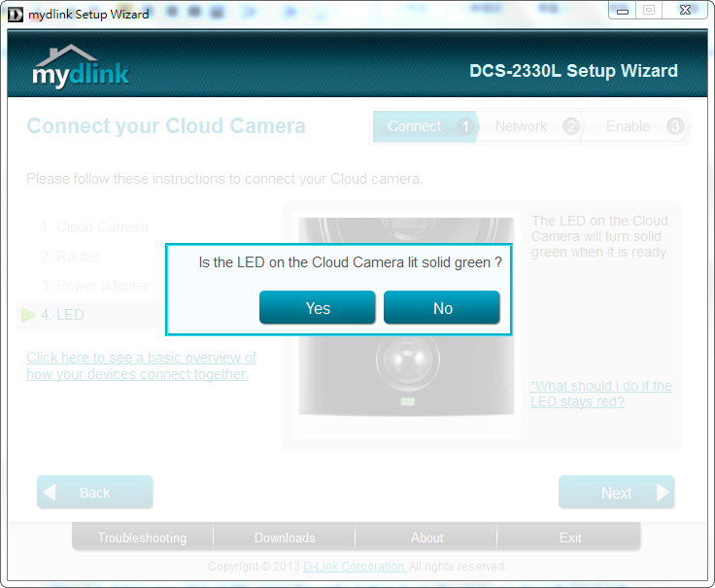
Task: Open the Troubleshooting tab
Action: tap(142, 537)
